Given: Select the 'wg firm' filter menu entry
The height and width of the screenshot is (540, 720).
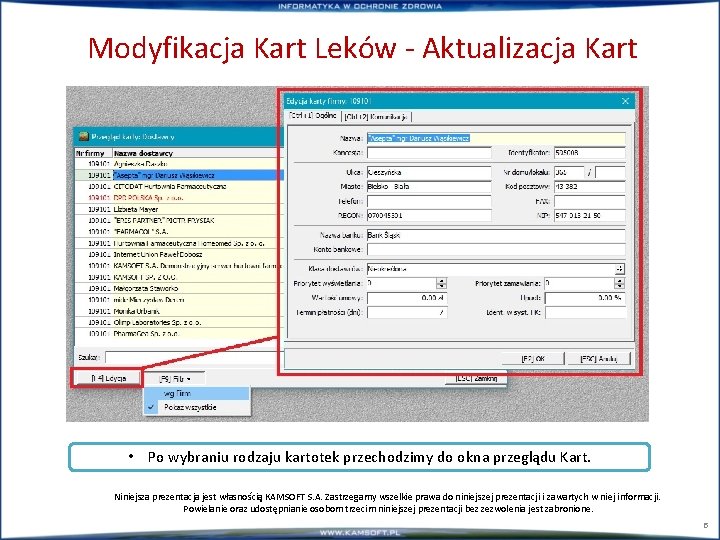Looking at the screenshot, I should click(197, 394).
